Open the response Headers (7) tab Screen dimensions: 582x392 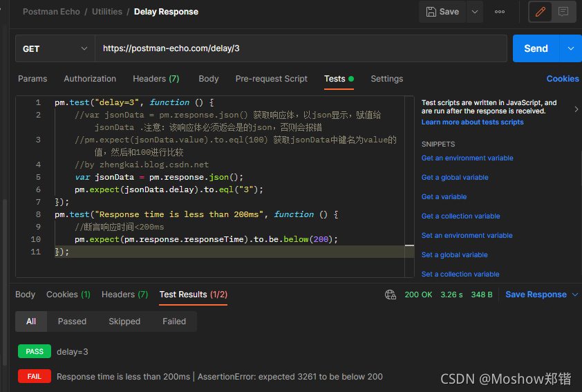click(x=124, y=295)
